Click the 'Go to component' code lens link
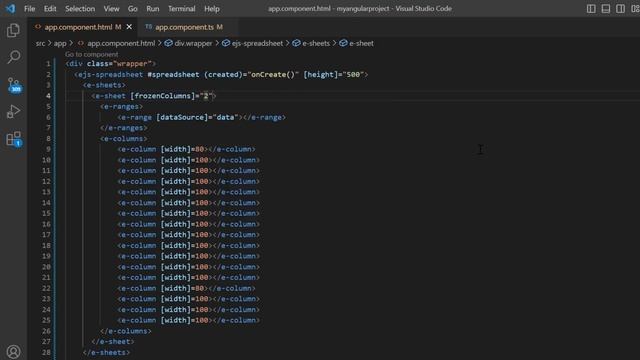The image size is (640, 360). [91, 54]
